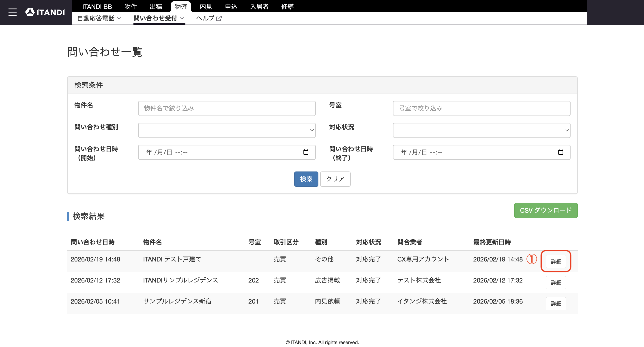
Task: Select the 物確 tab
Action: [x=181, y=6]
